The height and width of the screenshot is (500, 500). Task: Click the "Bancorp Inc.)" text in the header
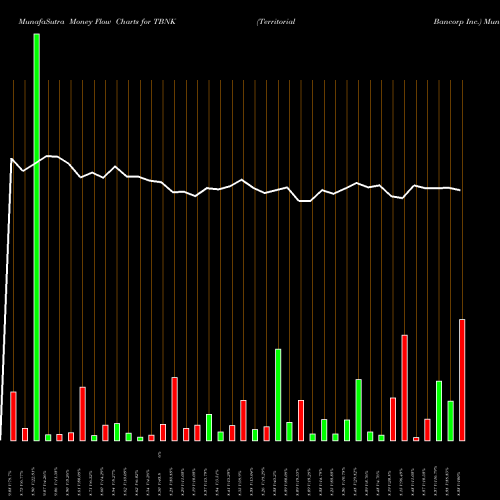click(458, 22)
